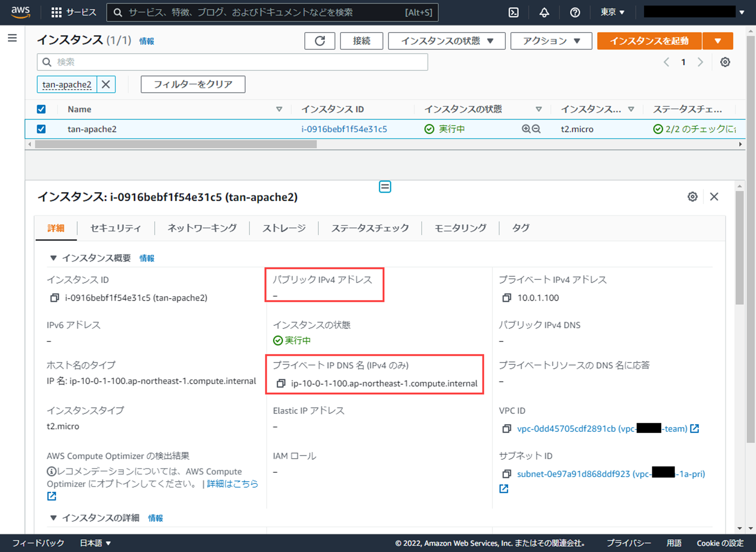This screenshot has height=552, width=756.
Task: Remove the tan-apache2 filter tag
Action: point(106,84)
